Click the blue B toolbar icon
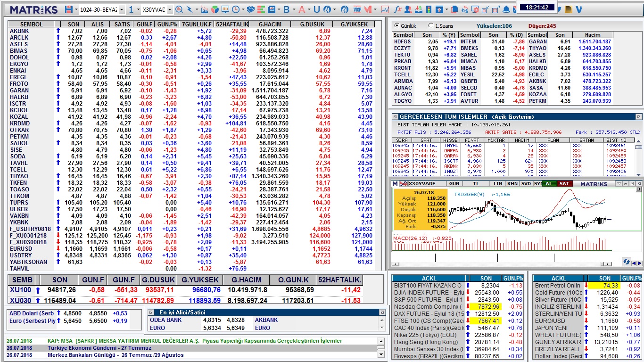The image size is (644, 362). (287, 9)
